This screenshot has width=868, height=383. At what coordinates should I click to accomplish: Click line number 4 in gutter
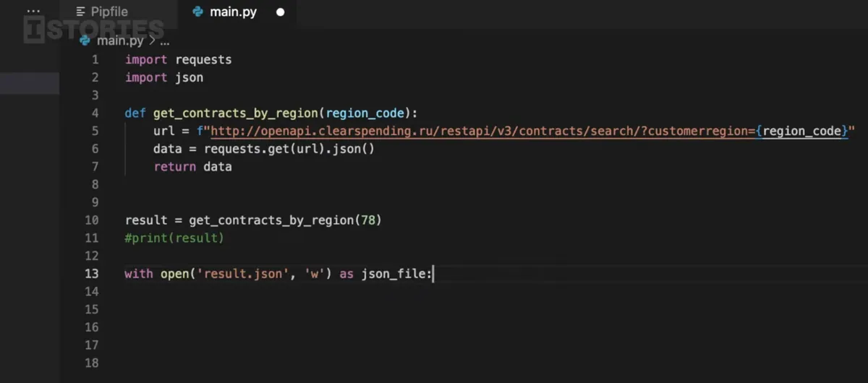coord(95,113)
